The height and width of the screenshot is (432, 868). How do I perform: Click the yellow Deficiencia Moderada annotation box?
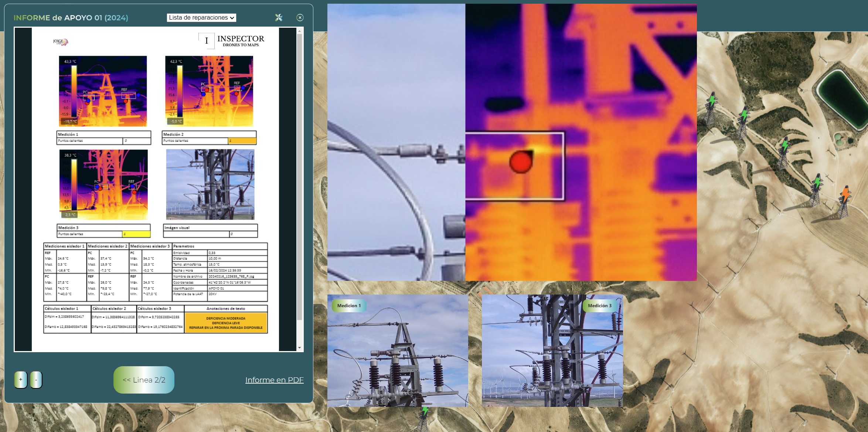pos(225,323)
